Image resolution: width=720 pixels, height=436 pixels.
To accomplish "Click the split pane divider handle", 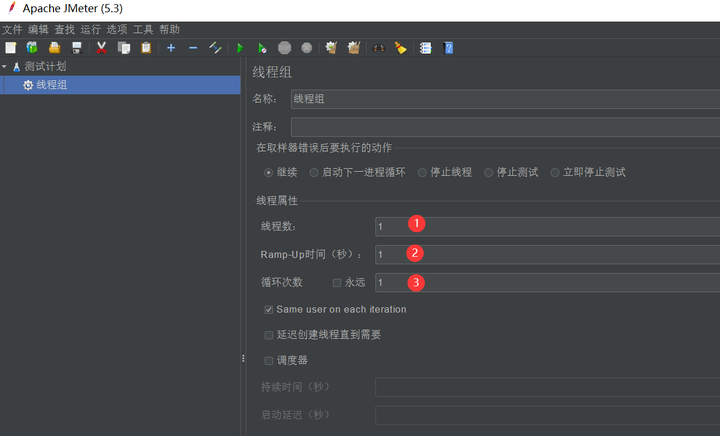I will point(243,358).
